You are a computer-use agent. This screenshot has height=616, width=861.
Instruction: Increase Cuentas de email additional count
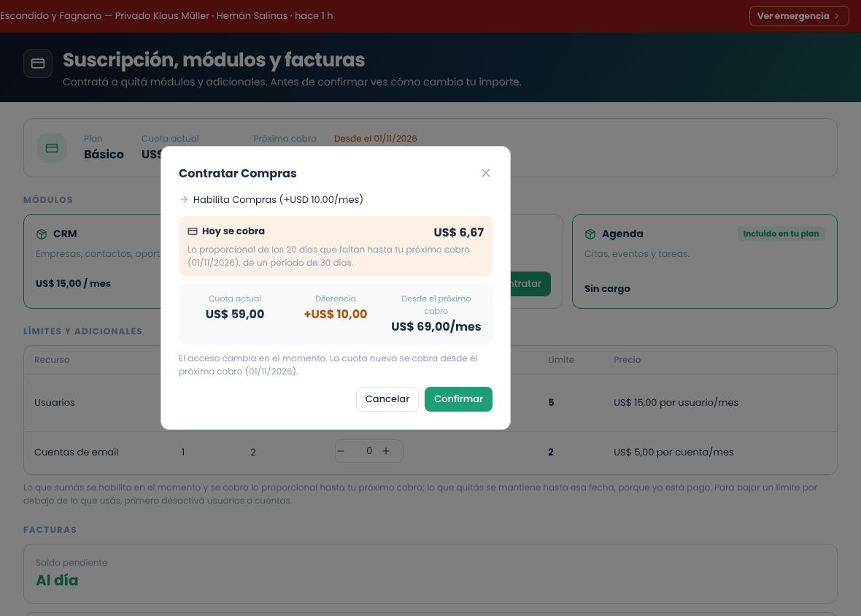tap(386, 451)
